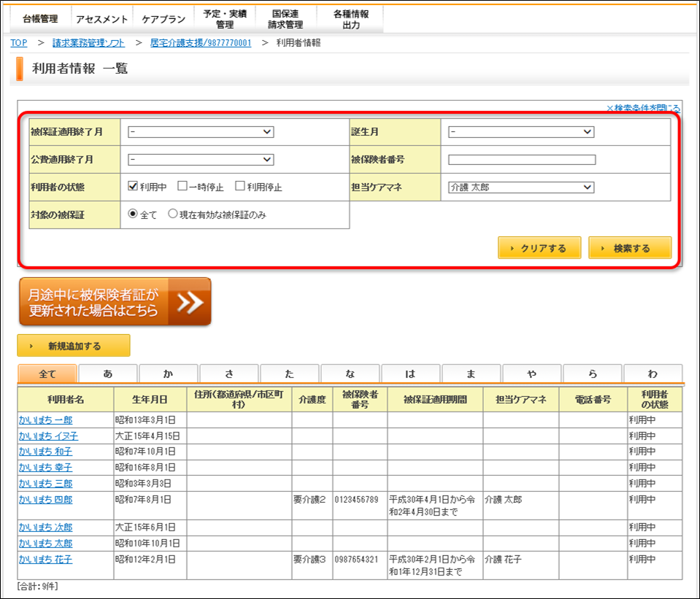Open the 予定・実績管理 menu
The image size is (700, 599).
point(225,19)
